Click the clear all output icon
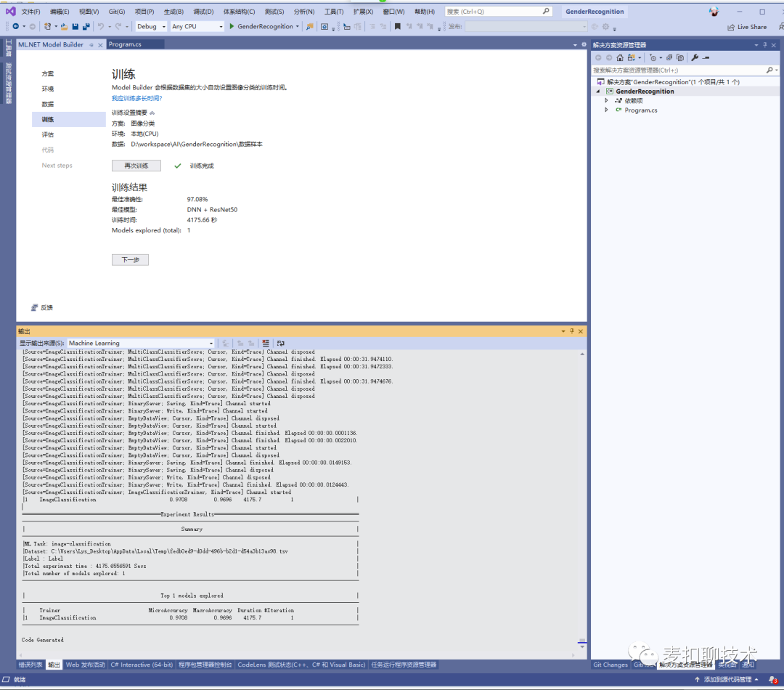This screenshot has width=784, height=690. [x=266, y=344]
